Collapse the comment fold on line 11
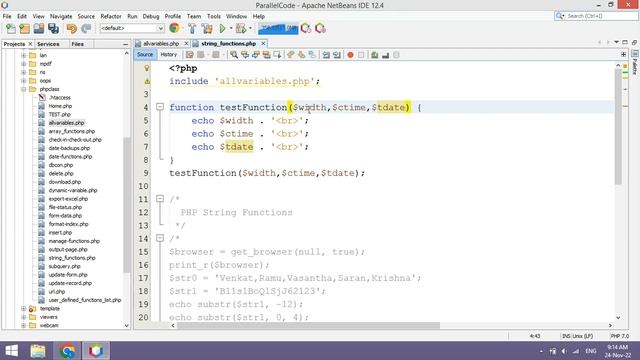This screenshot has height=360, width=640. point(160,199)
